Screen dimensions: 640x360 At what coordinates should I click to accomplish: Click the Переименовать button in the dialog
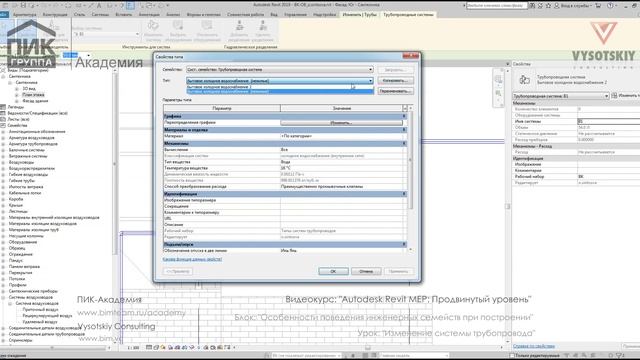coord(395,91)
